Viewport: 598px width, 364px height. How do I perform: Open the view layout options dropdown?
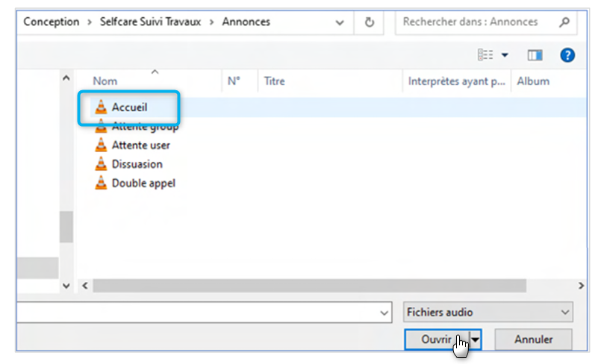pyautogui.click(x=505, y=55)
